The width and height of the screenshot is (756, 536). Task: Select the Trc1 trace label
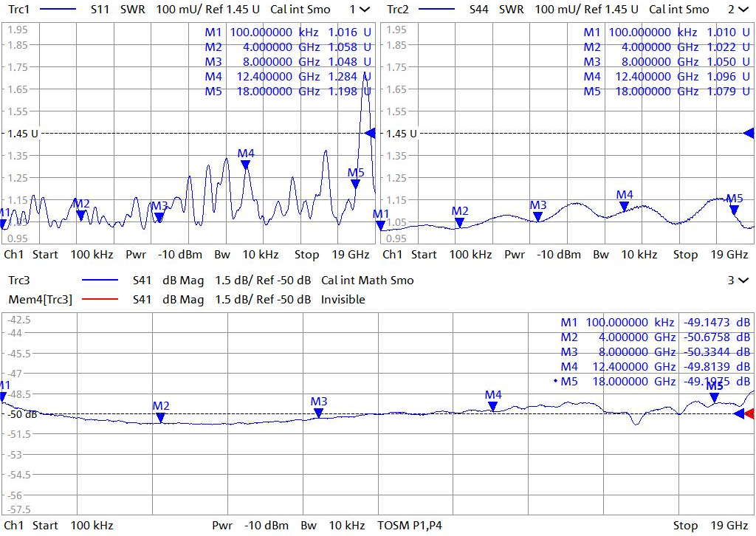[x=18, y=10]
